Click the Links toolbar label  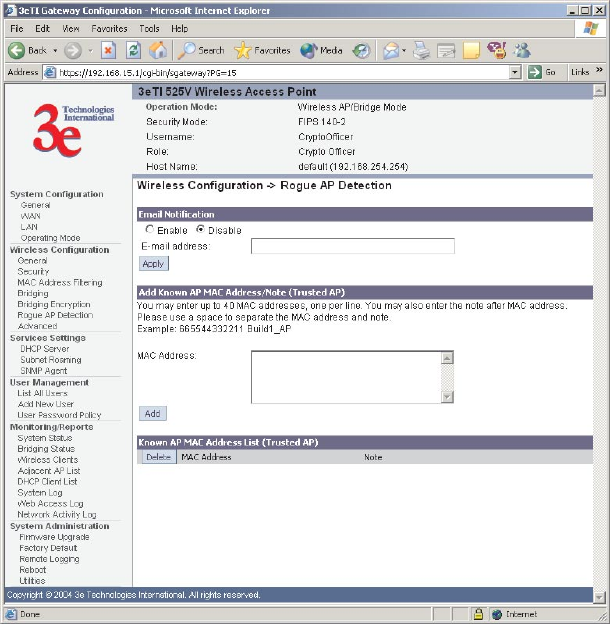point(580,72)
